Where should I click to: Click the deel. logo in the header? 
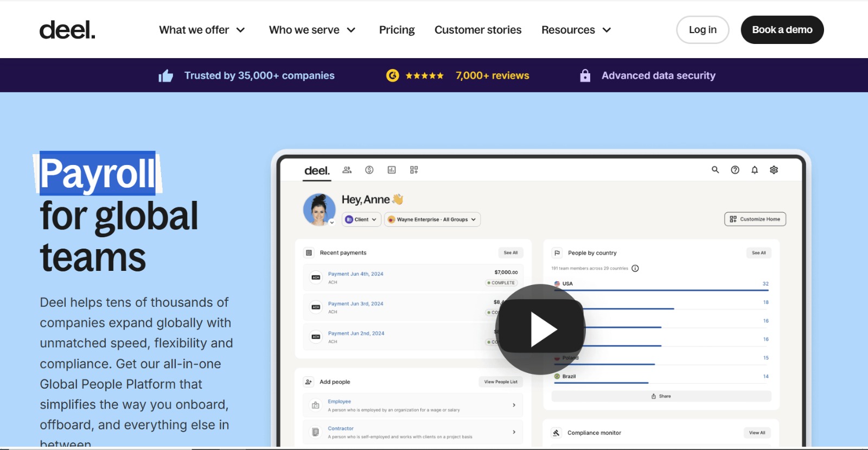(67, 30)
